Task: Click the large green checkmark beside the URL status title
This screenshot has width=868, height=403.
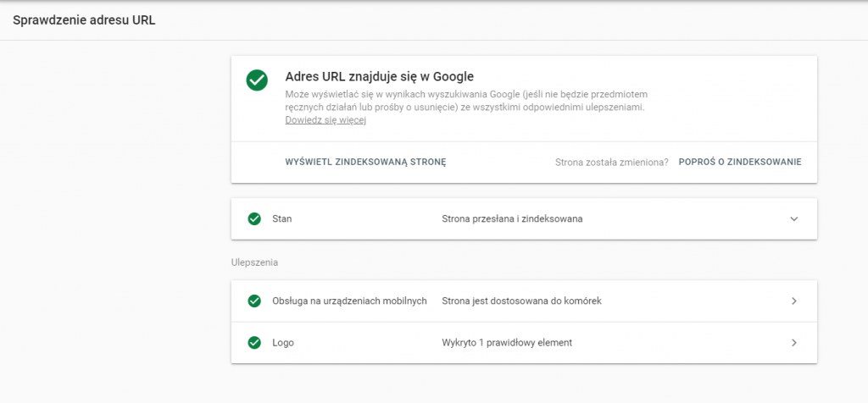Action: (257, 80)
